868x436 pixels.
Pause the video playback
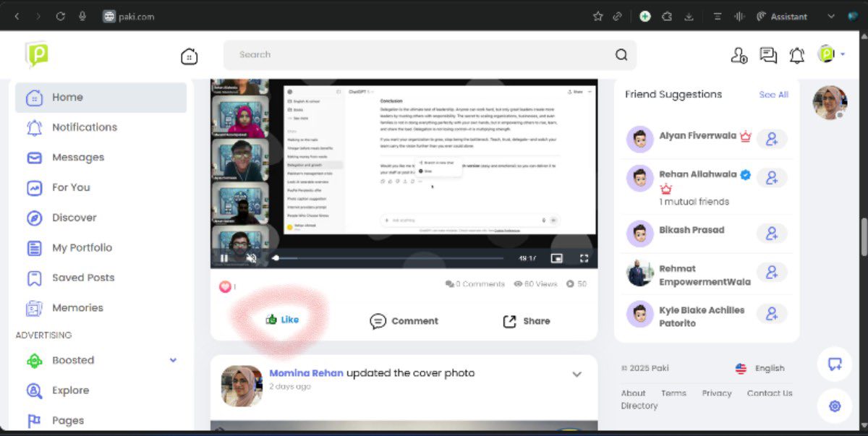(x=224, y=258)
